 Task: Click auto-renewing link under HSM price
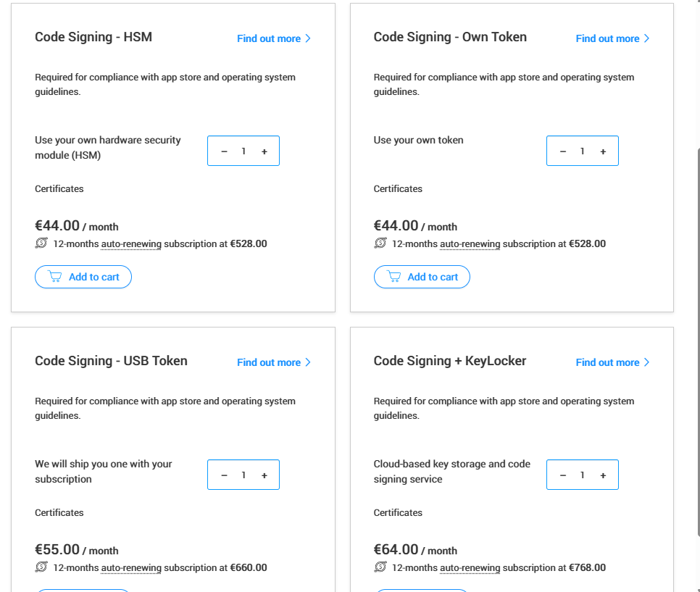click(x=131, y=244)
